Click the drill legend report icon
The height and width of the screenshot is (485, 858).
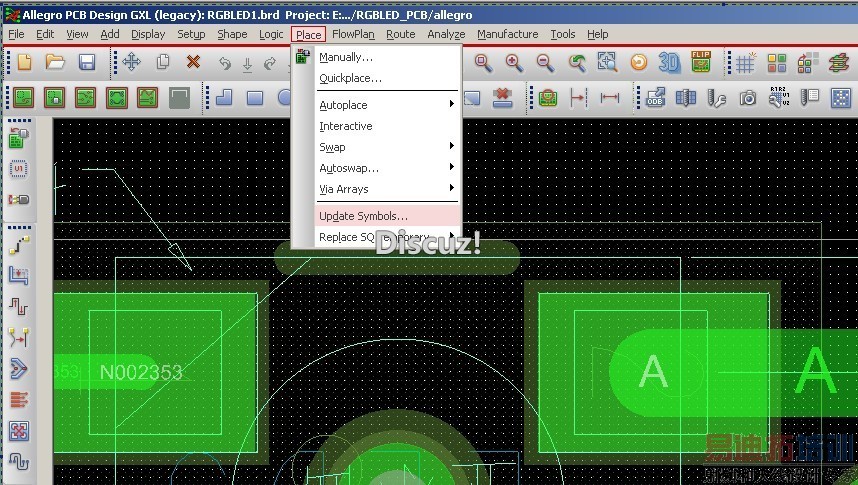tap(809, 98)
